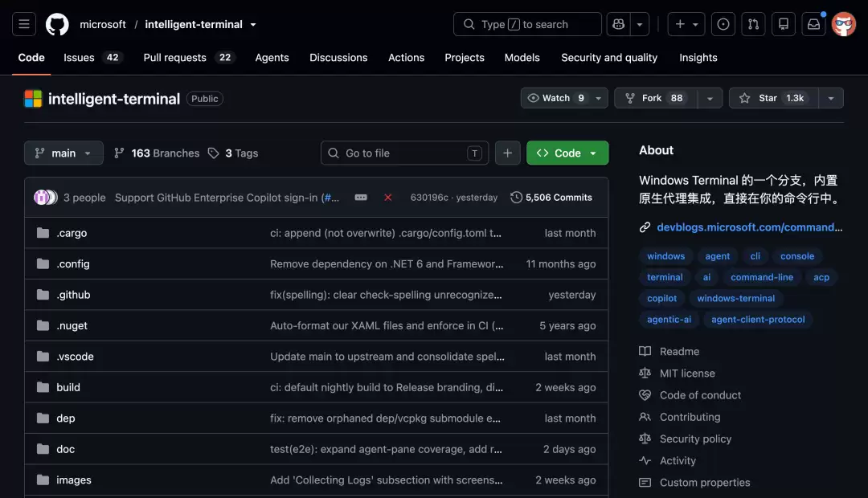View 3 Tags link
This screenshot has height=498, width=868.
click(233, 153)
